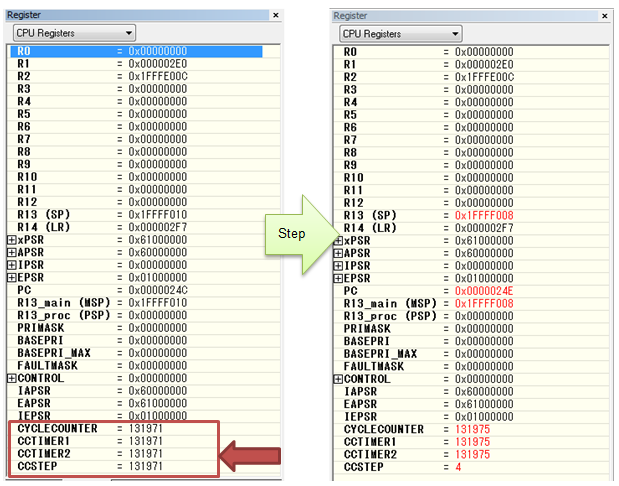Image resolution: width=619 pixels, height=486 pixels.
Task: Select PRIMASK row in left panel
Action: pos(144,328)
